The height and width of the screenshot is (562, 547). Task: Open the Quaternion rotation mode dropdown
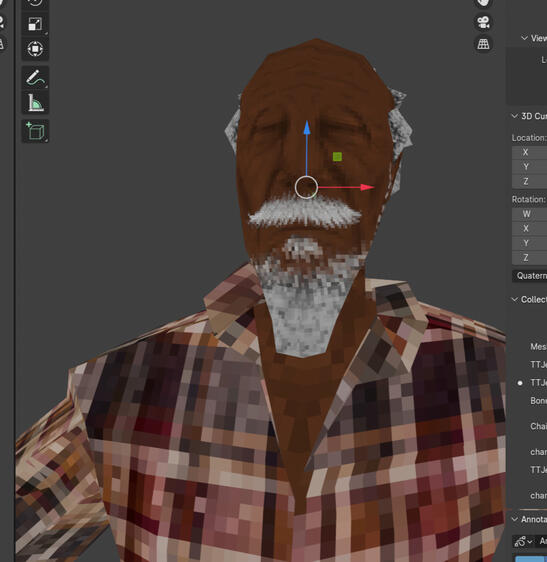[x=529, y=276]
